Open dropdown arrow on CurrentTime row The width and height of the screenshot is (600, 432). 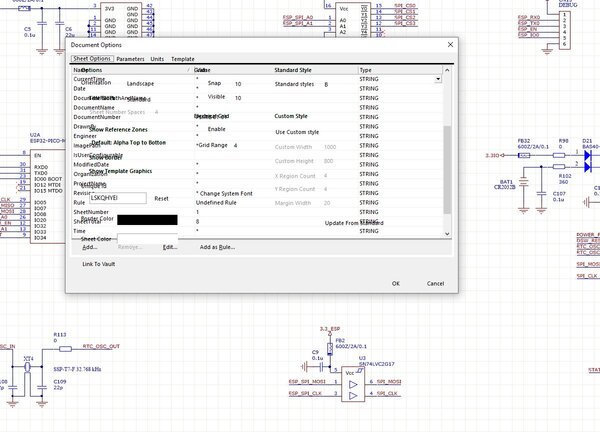(438, 79)
